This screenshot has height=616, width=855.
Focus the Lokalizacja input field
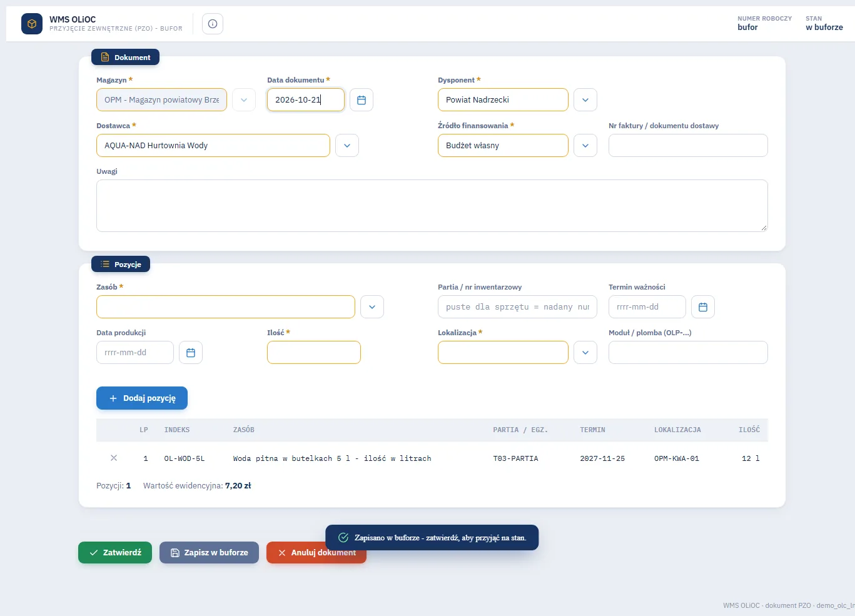click(503, 353)
